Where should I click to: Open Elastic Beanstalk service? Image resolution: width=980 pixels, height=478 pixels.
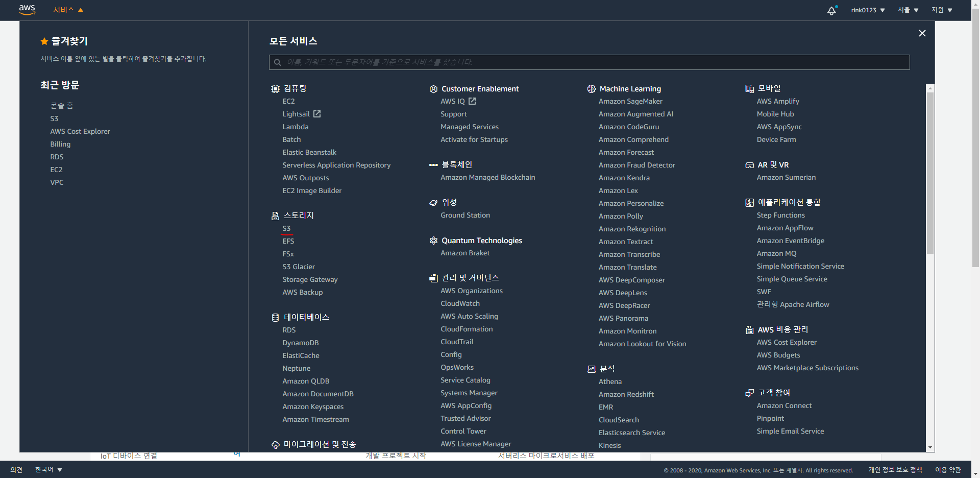pos(309,152)
